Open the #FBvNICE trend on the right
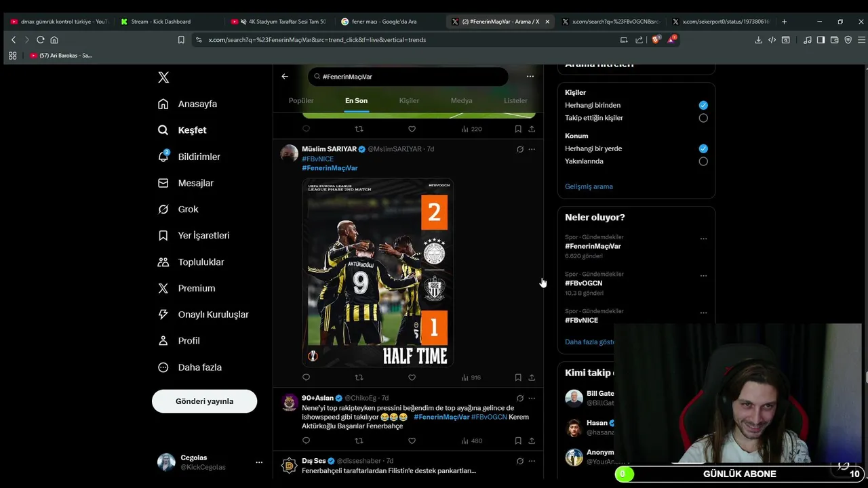 (x=581, y=320)
